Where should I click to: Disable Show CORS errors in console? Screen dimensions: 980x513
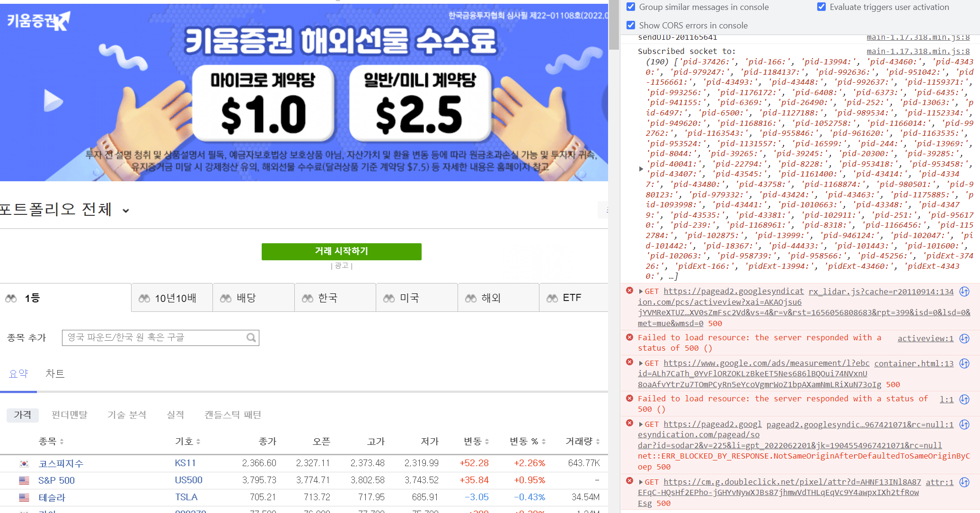pyautogui.click(x=631, y=26)
